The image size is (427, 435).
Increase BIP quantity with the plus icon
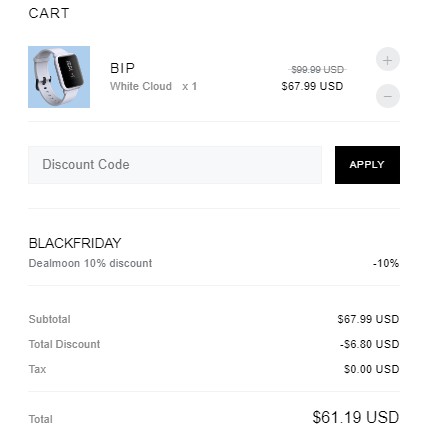388,60
